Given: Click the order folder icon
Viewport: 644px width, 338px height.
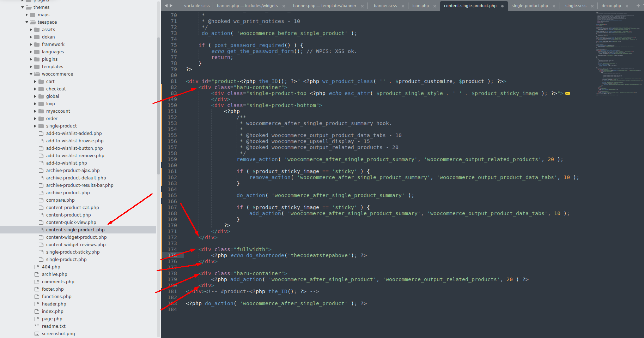Looking at the screenshot, I should point(41,119).
